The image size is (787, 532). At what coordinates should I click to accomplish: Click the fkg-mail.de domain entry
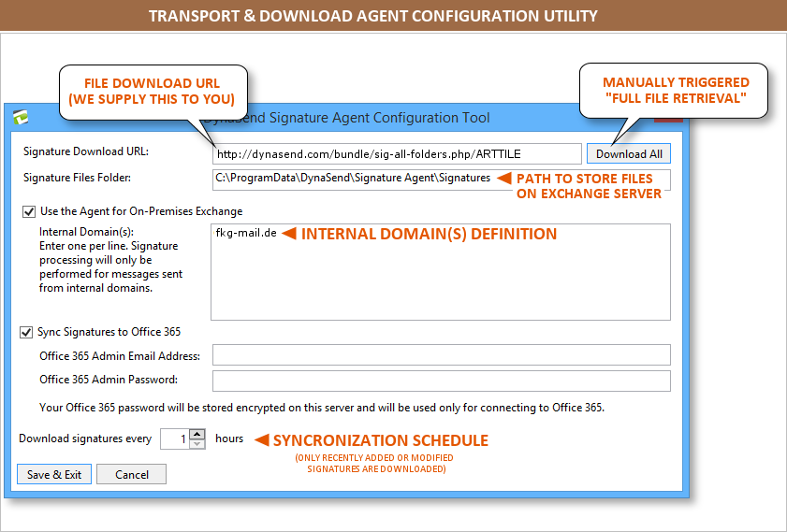[x=246, y=233]
